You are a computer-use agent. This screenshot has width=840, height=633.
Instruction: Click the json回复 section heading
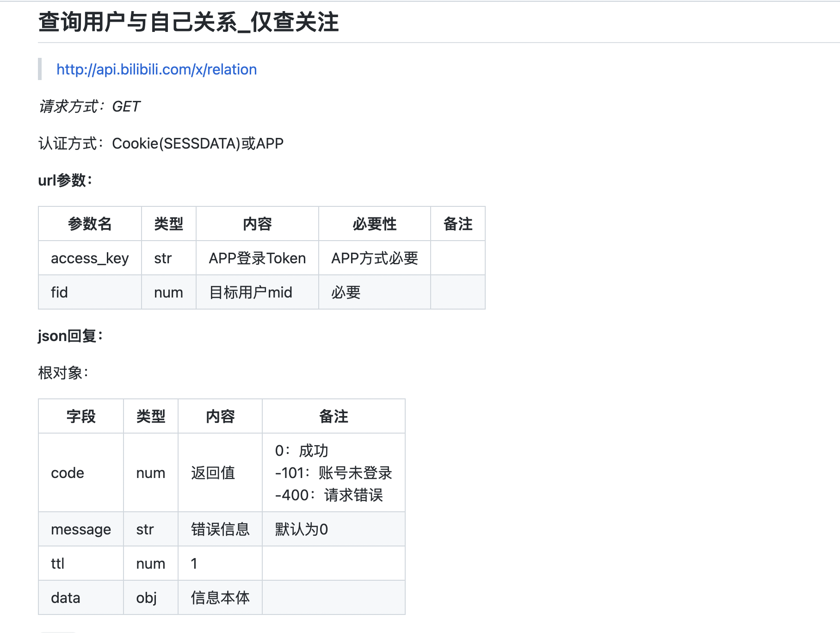coord(70,336)
